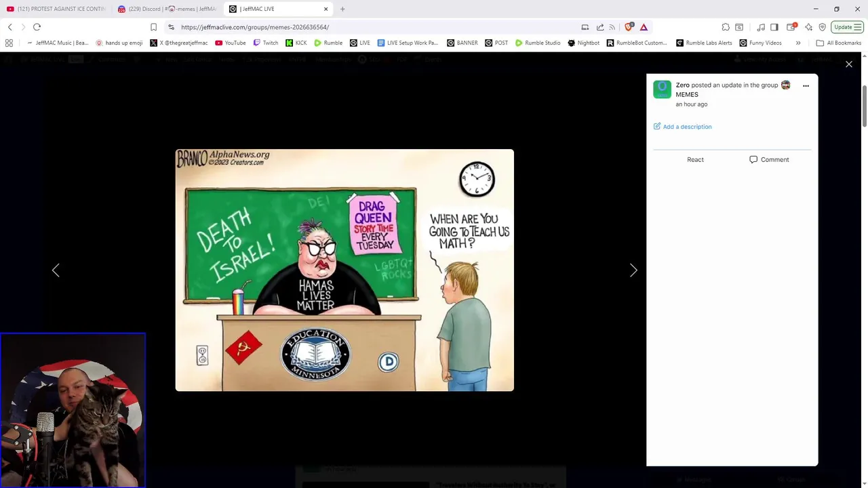Open the BANNER bookmark
Image resolution: width=868 pixels, height=488 pixels.
click(462, 43)
